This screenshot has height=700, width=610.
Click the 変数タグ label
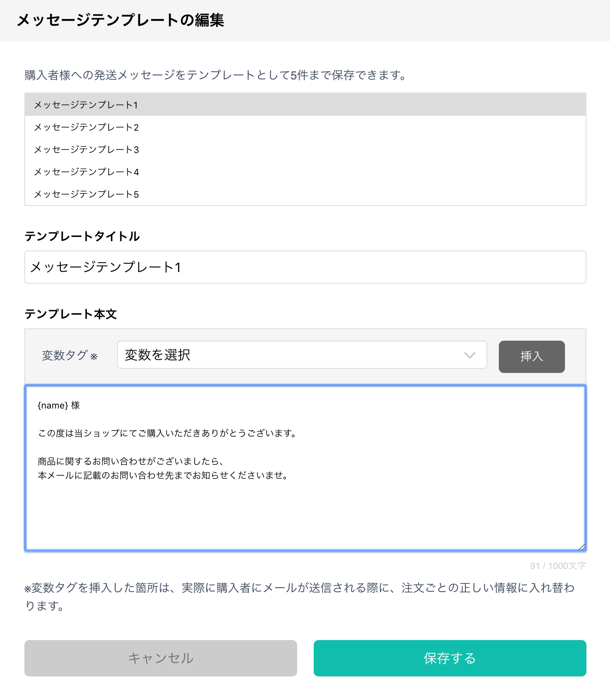point(65,355)
